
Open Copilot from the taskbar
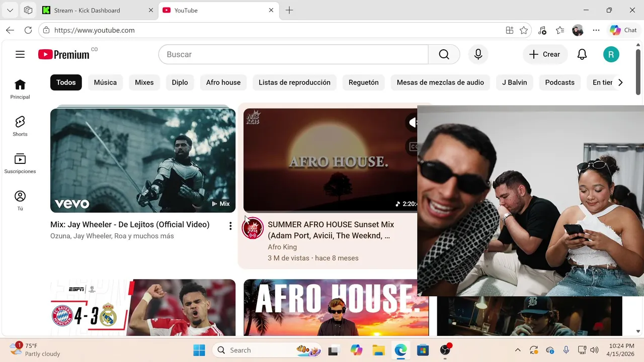[x=356, y=350]
